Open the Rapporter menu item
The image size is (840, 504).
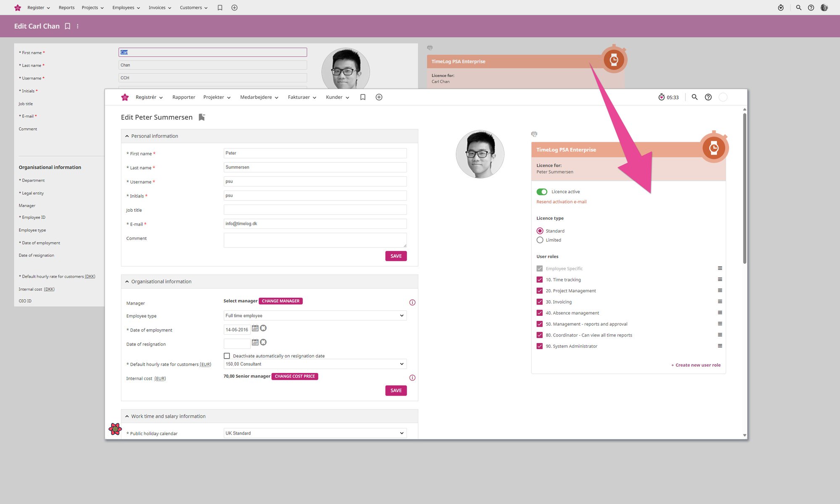184,97
